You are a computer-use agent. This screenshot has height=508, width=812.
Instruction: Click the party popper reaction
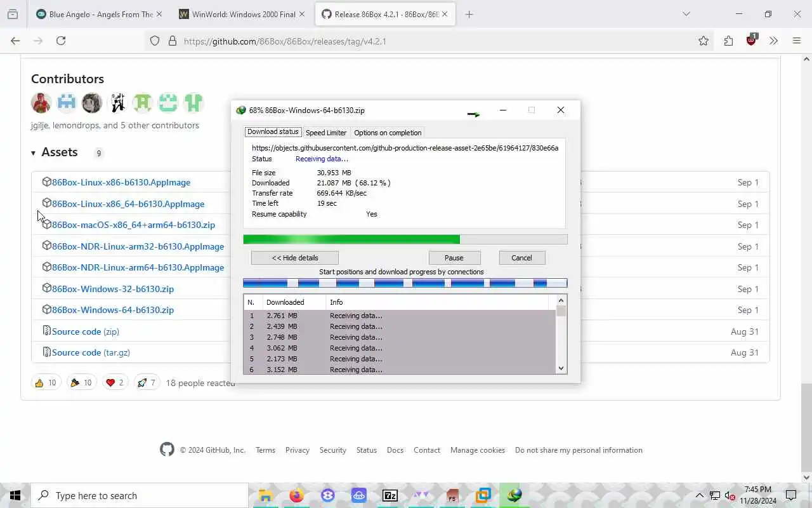coord(81,382)
